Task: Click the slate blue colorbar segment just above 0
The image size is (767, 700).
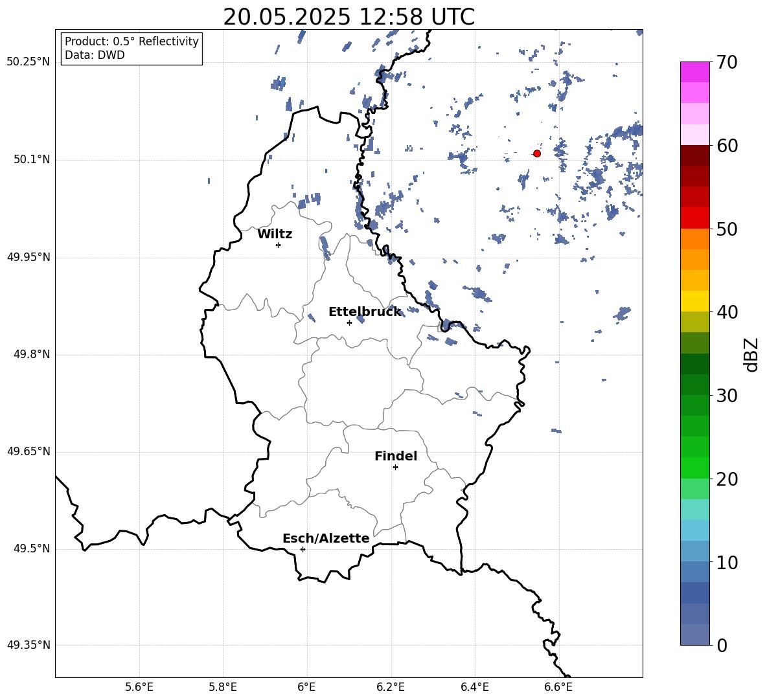Action: click(695, 635)
